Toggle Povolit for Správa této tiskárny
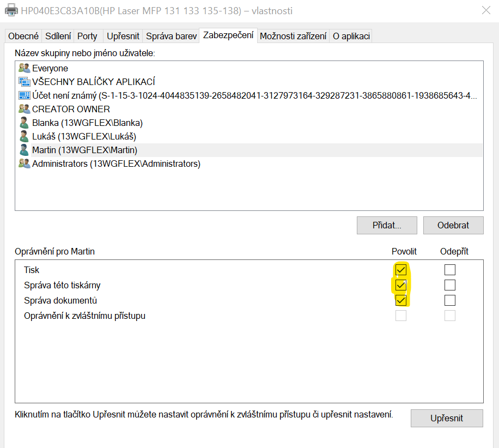The image size is (499, 448). (x=401, y=285)
